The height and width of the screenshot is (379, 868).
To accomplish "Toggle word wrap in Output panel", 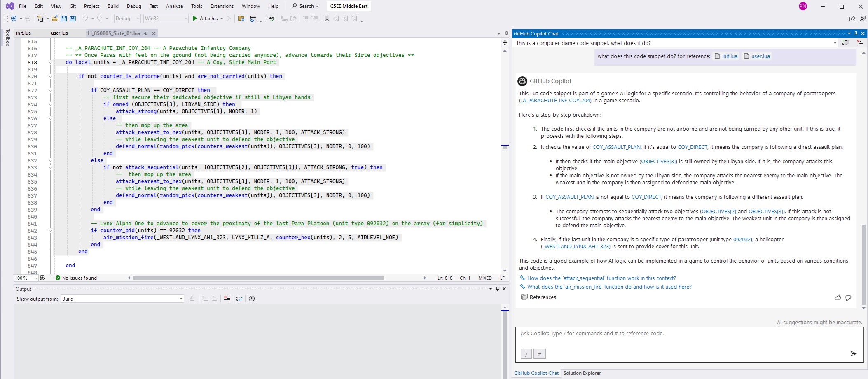I will coord(239,299).
